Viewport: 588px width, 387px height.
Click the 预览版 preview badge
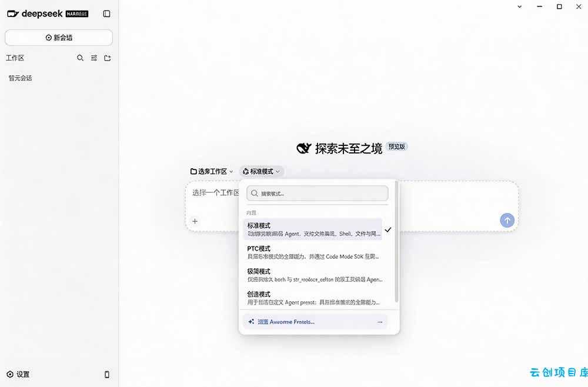coord(397,146)
